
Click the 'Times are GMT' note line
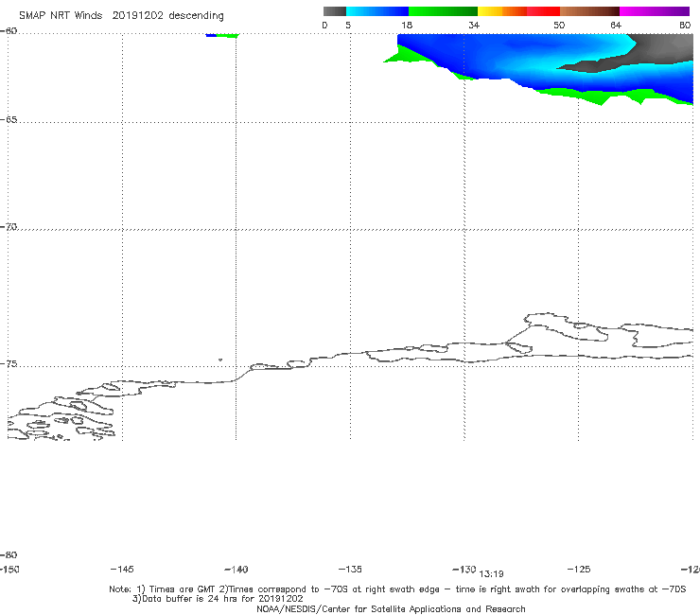tap(397, 589)
